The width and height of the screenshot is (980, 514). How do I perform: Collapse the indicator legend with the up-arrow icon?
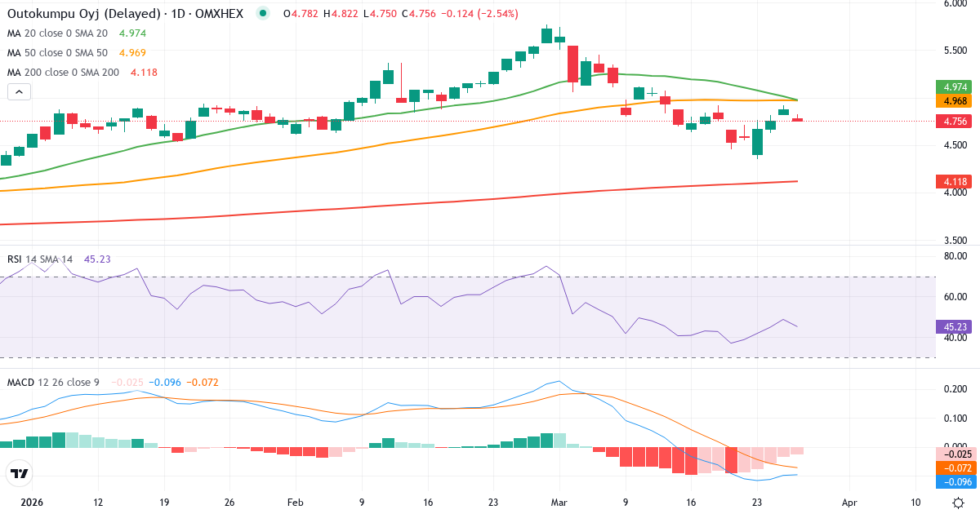point(18,91)
